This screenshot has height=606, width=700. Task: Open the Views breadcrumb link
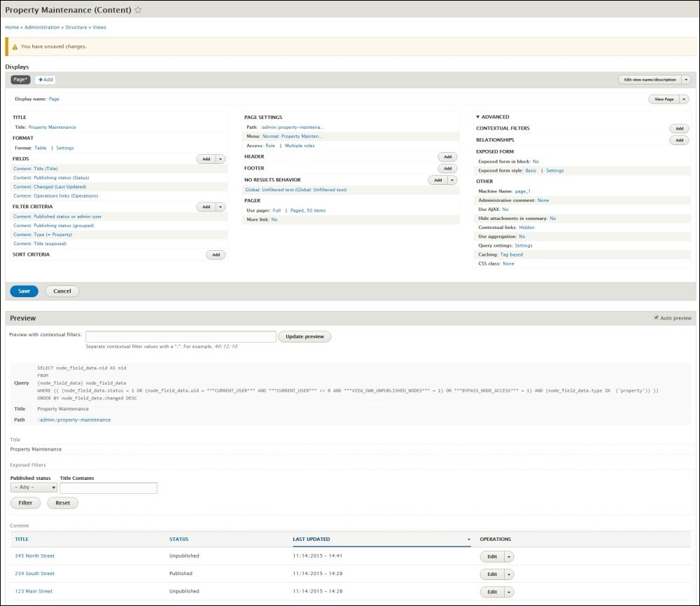coord(99,27)
